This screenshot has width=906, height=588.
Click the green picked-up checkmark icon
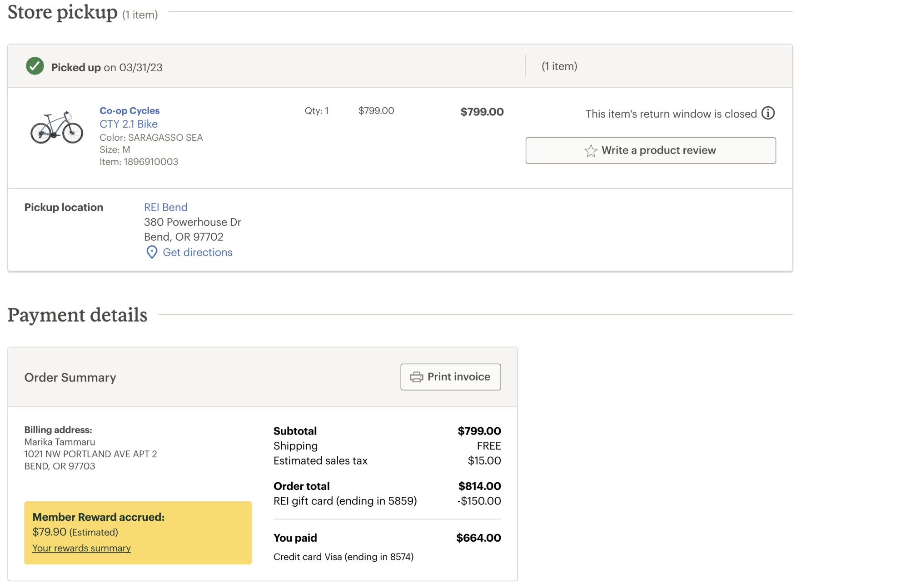click(x=35, y=66)
